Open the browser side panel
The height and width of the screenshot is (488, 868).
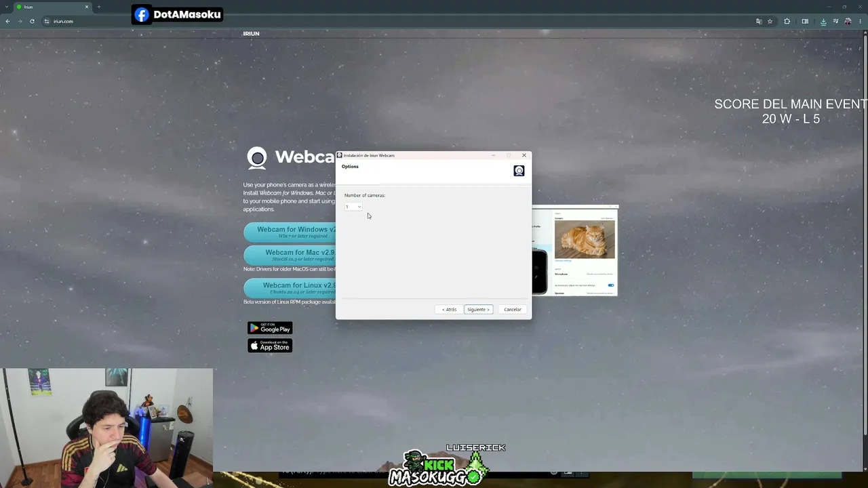point(805,21)
